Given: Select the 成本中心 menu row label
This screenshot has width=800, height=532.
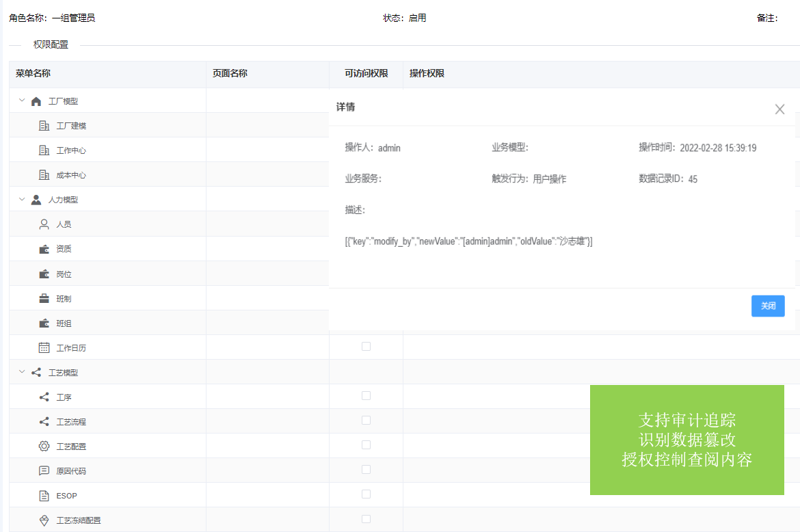Looking at the screenshot, I should coord(71,175).
